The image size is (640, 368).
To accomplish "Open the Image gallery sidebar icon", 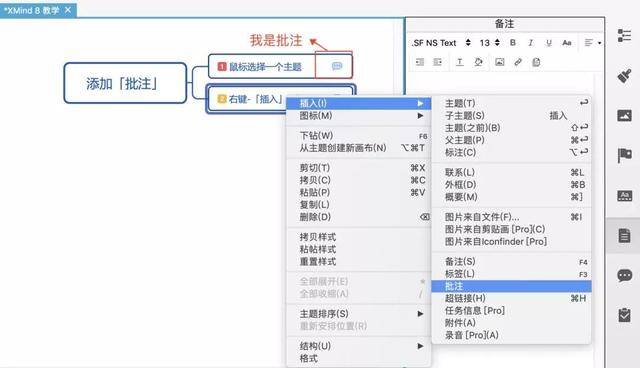I will pos(624,116).
